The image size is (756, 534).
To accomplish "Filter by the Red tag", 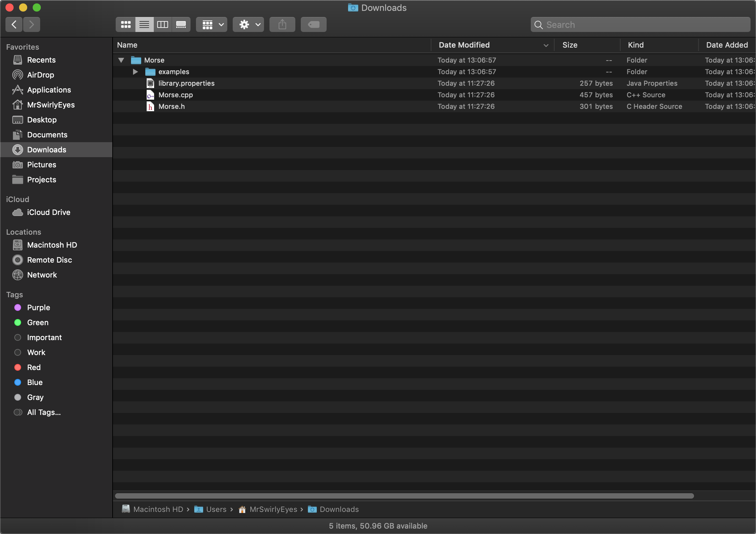I will [34, 367].
